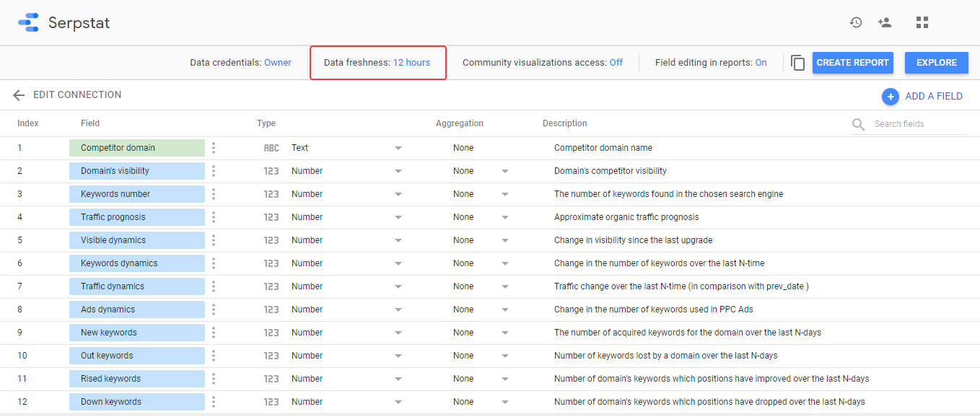
Task: Click back arrow beside Edit Connection
Action: coord(19,95)
